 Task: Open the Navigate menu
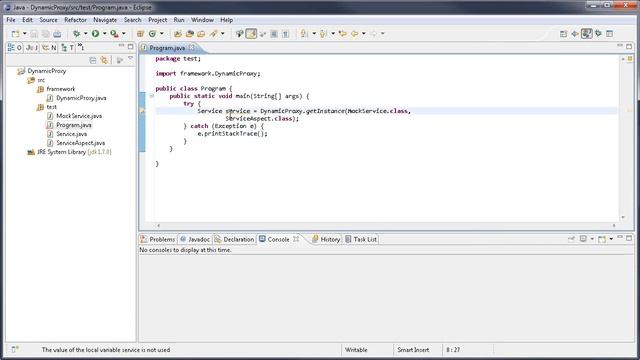[x=105, y=20]
